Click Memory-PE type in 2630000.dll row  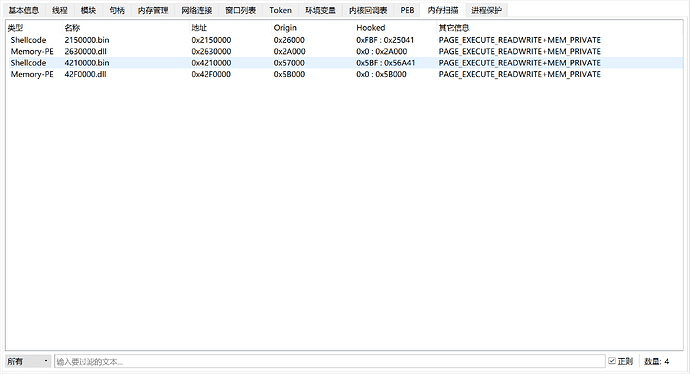(x=32, y=51)
